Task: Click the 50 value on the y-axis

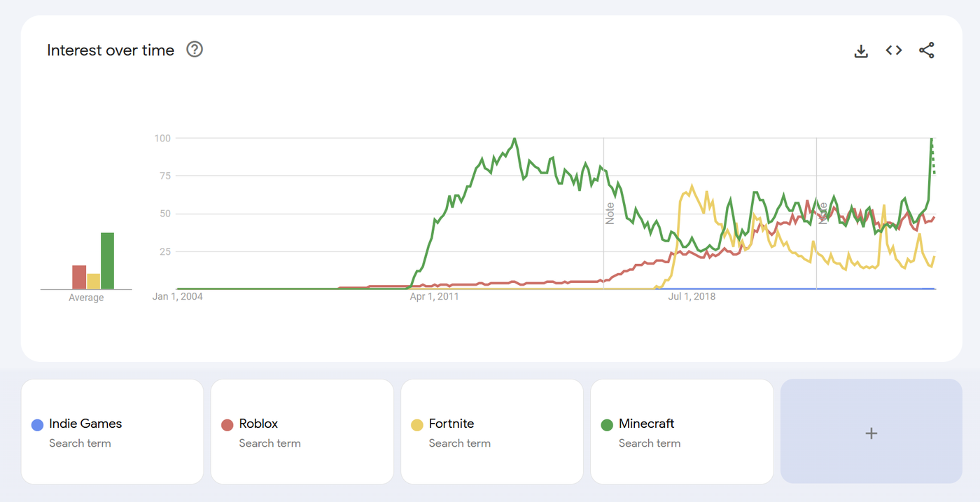Action: (x=165, y=214)
